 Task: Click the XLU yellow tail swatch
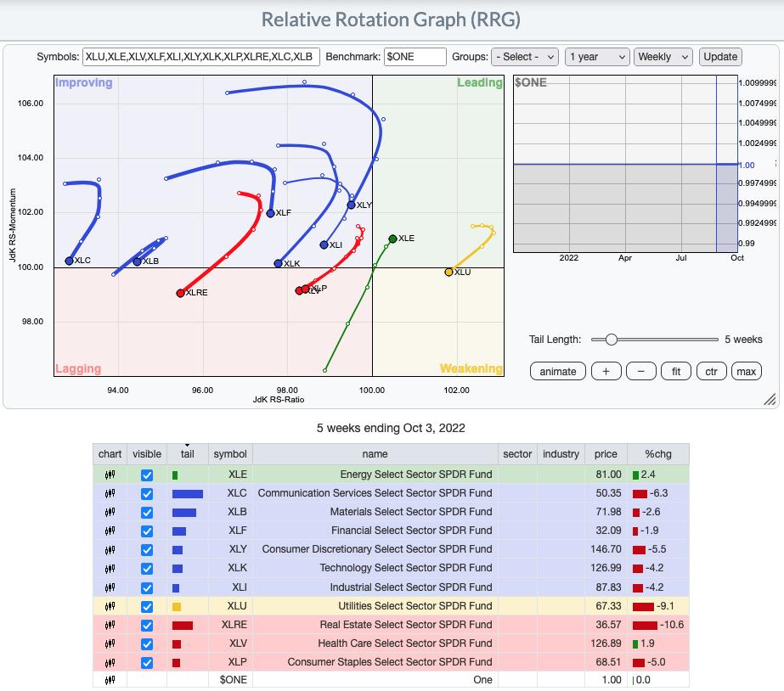click(177, 607)
